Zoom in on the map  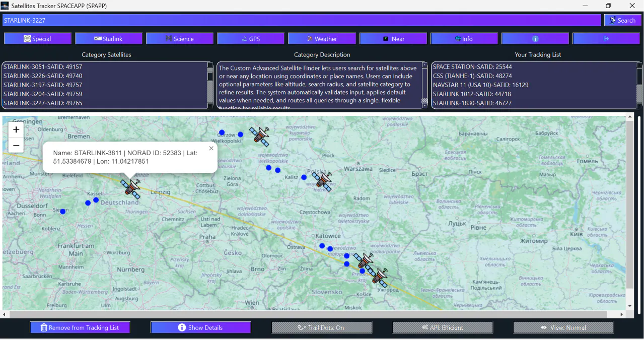(16, 130)
